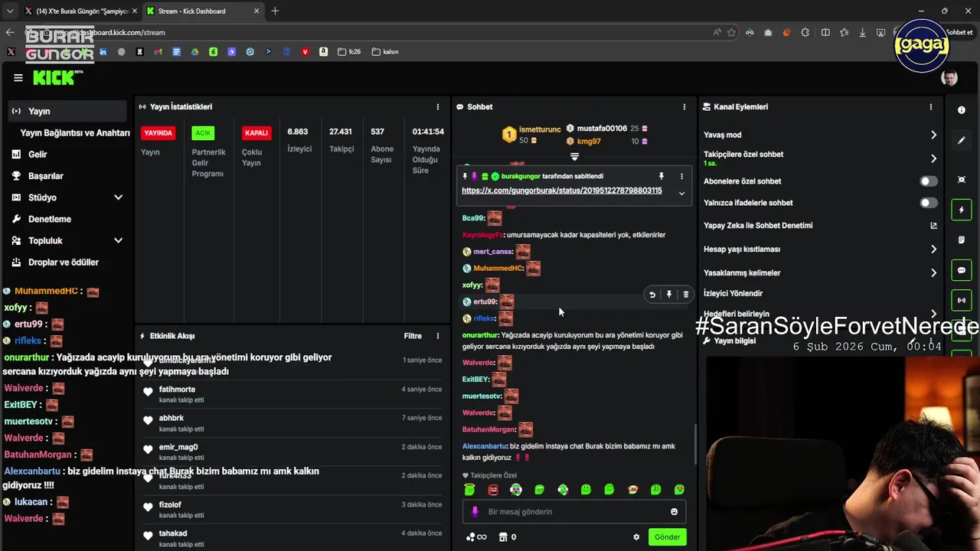This screenshot has width=980, height=551.
Task: Open a new browser tab with the plus button
Action: coord(275,11)
